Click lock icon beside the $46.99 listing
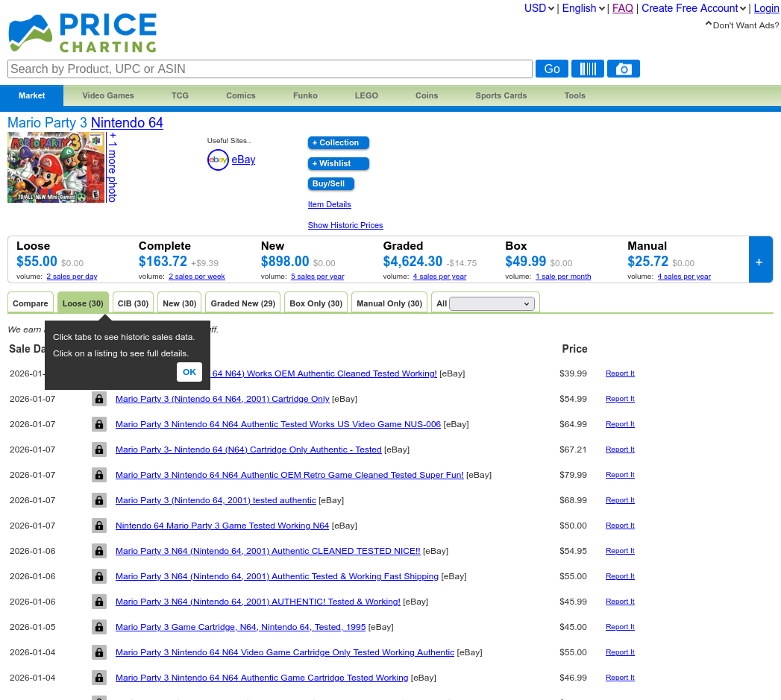Image resolution: width=781 pixels, height=700 pixels. 98,678
